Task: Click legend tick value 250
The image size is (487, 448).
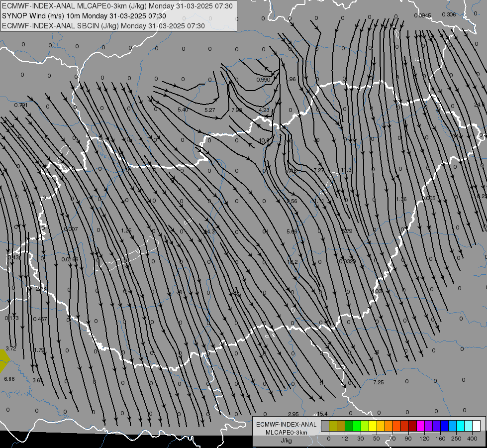Action: tap(456, 439)
